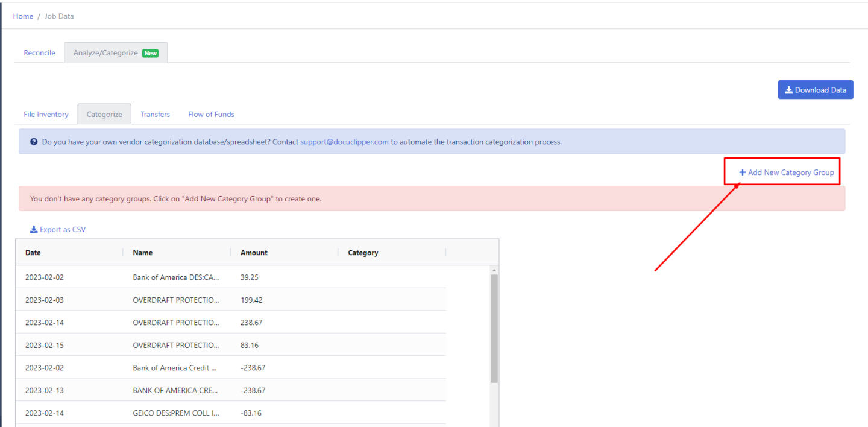Click the amount in the Bank of America Credit row
The width and height of the screenshot is (868, 427).
[x=253, y=368]
